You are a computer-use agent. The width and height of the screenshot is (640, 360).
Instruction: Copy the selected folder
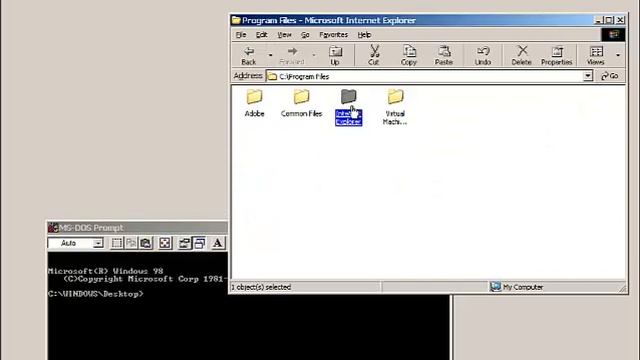pos(409,56)
